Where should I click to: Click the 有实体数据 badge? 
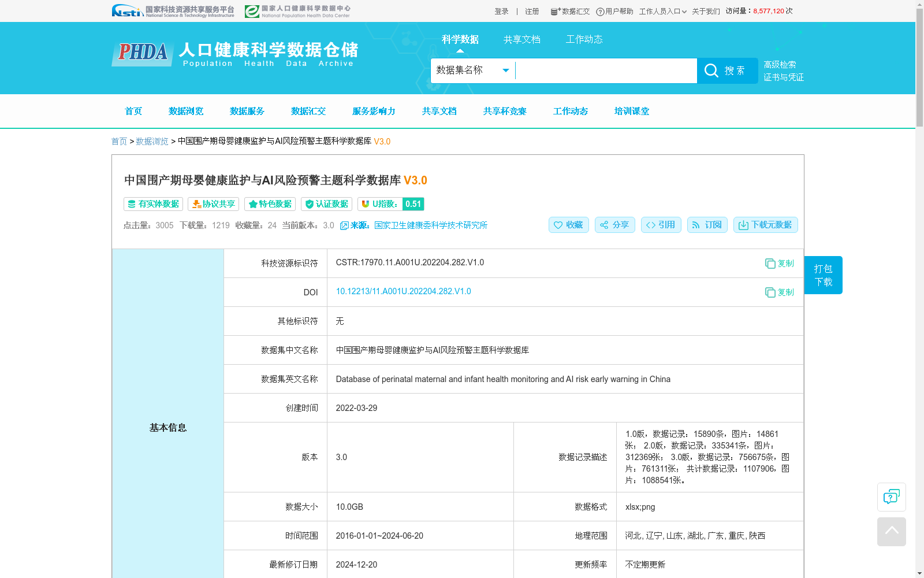(153, 204)
